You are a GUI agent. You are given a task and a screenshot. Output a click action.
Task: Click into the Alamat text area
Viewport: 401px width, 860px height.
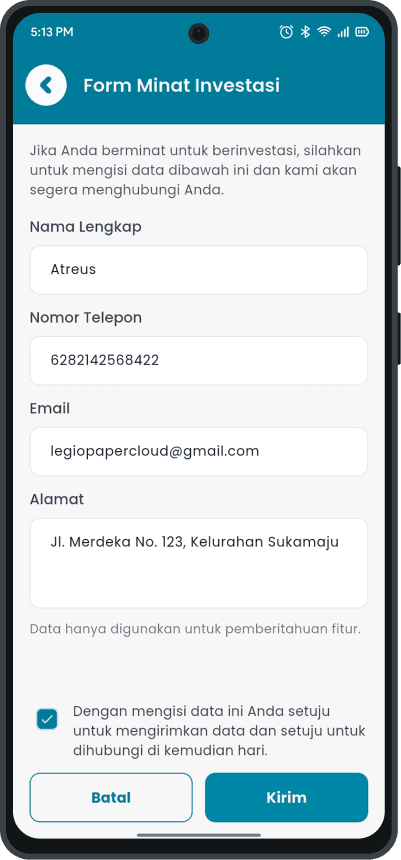tap(199, 563)
